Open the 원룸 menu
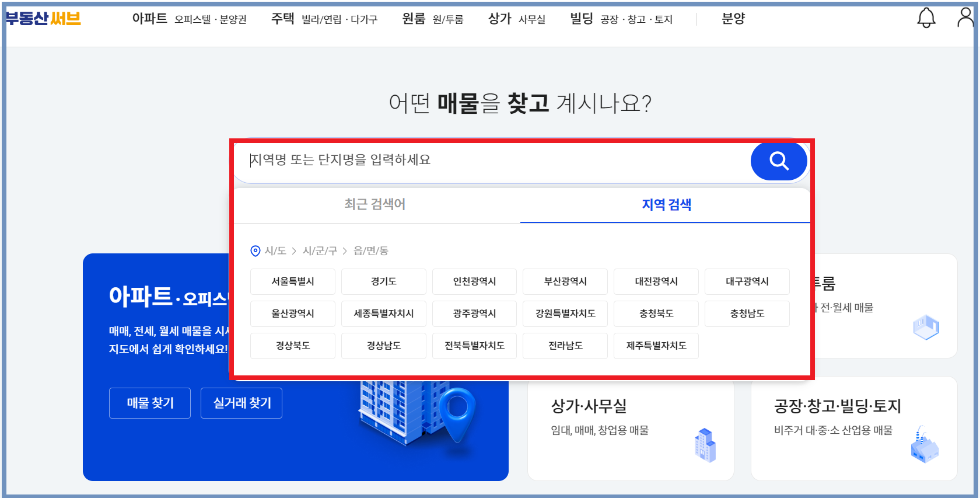980x498 pixels. [414, 19]
